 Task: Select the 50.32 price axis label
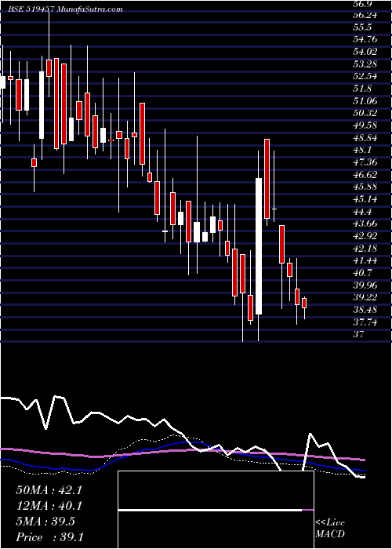[x=366, y=114]
